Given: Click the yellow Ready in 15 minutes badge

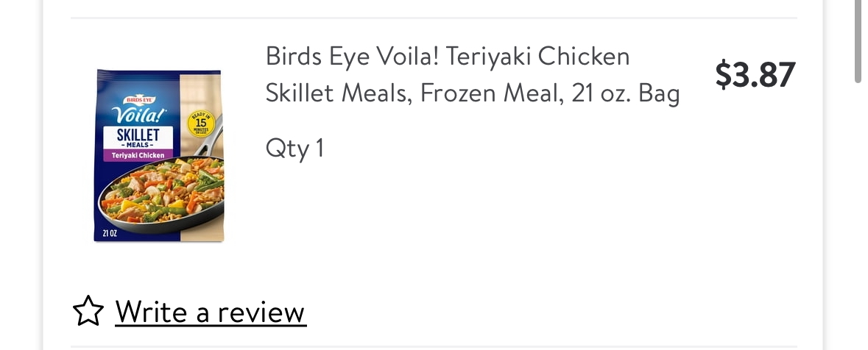Looking at the screenshot, I should click(200, 125).
